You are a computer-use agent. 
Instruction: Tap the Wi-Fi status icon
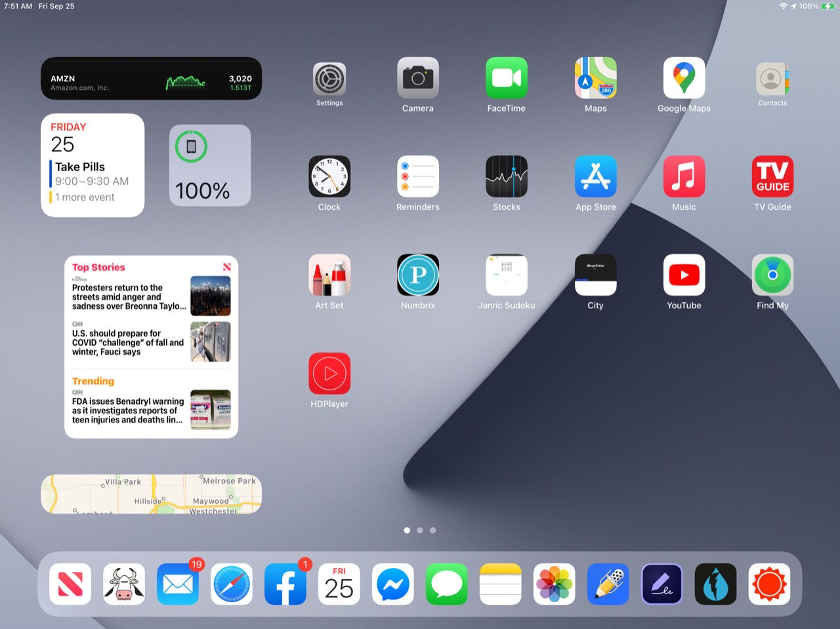click(x=783, y=6)
